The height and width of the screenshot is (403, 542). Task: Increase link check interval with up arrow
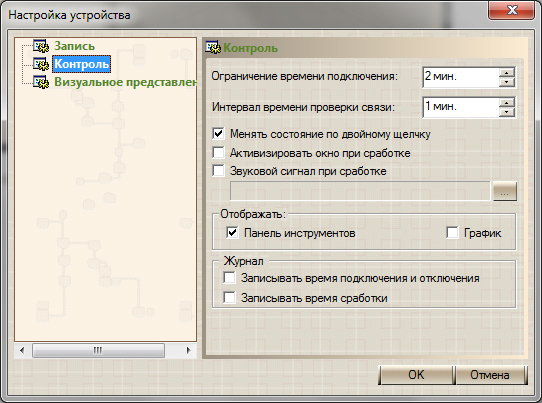pos(507,103)
